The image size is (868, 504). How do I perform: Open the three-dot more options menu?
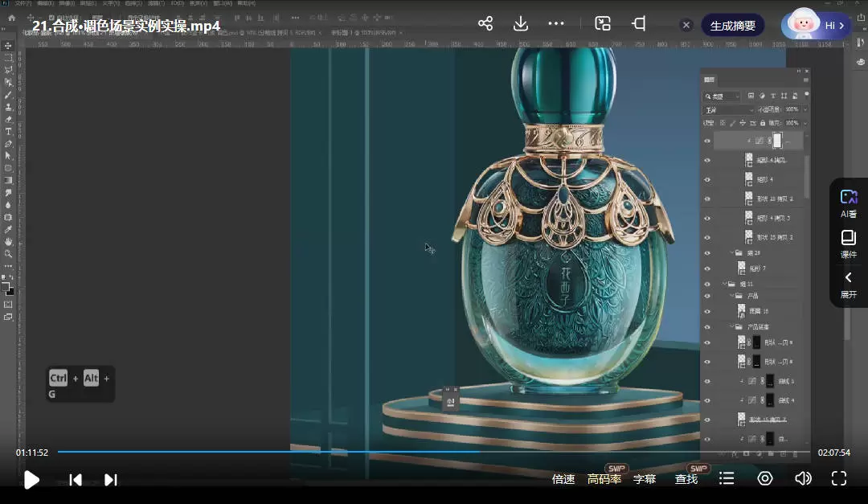pyautogui.click(x=556, y=23)
